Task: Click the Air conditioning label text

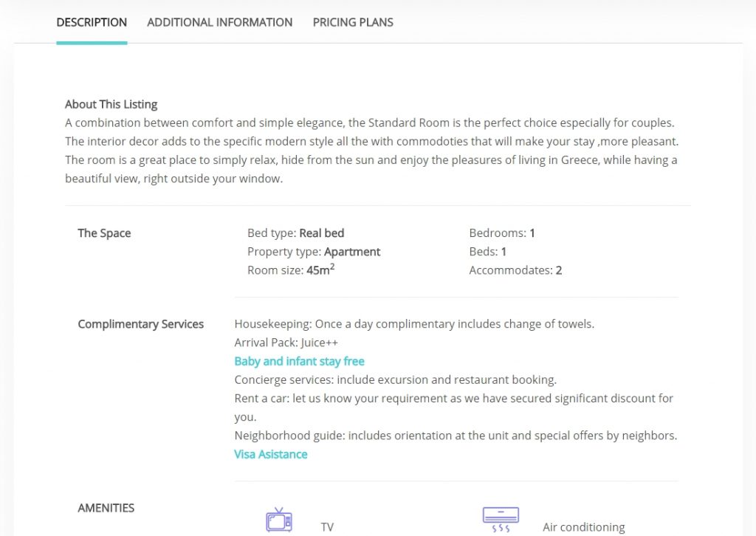Action: [584, 527]
